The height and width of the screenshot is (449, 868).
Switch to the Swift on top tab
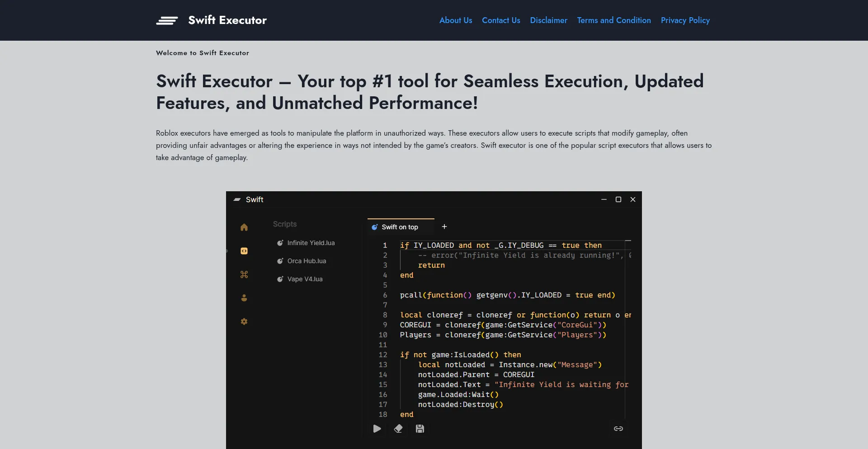click(x=400, y=227)
